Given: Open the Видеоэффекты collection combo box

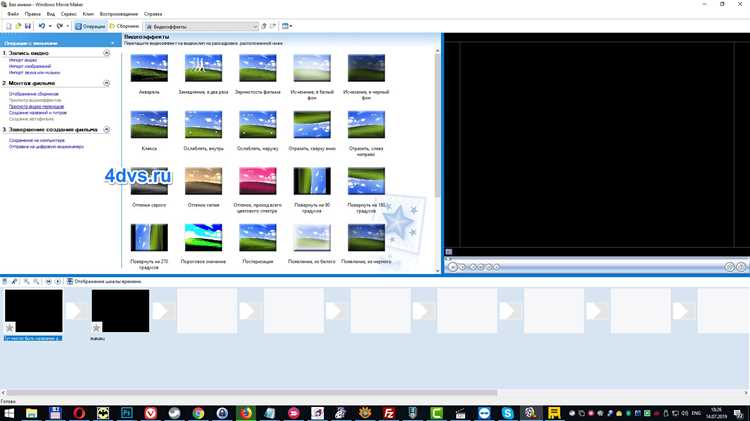Looking at the screenshot, I should [x=201, y=27].
